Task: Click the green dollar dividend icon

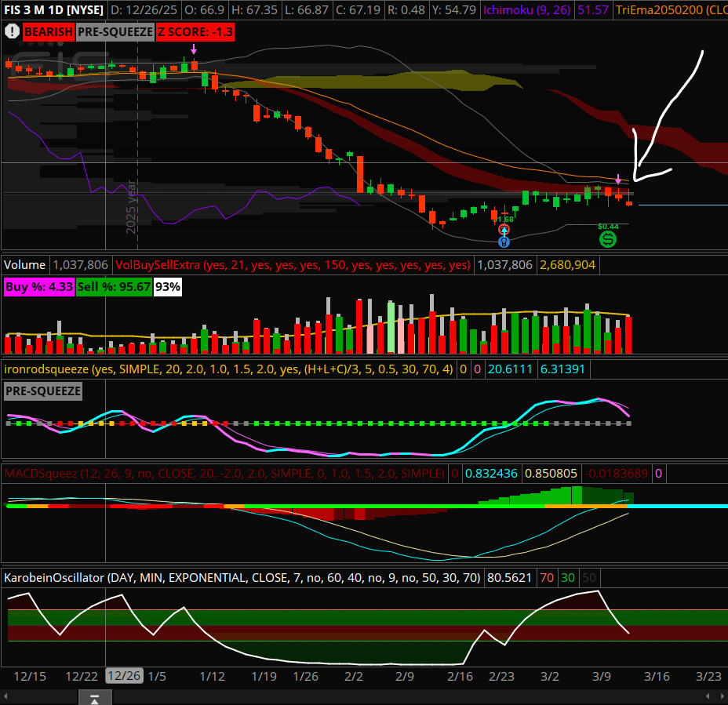Action: pyautogui.click(x=608, y=239)
